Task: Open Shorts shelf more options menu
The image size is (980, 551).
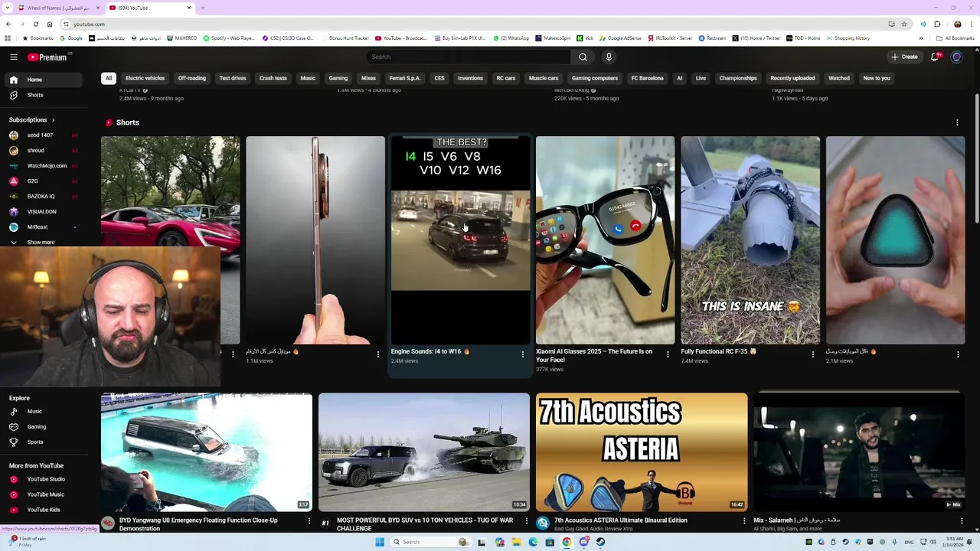Action: coord(957,122)
